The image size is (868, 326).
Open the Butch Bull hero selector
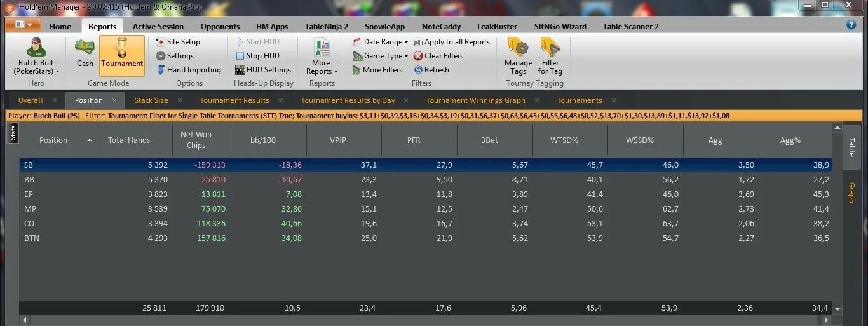[36, 57]
